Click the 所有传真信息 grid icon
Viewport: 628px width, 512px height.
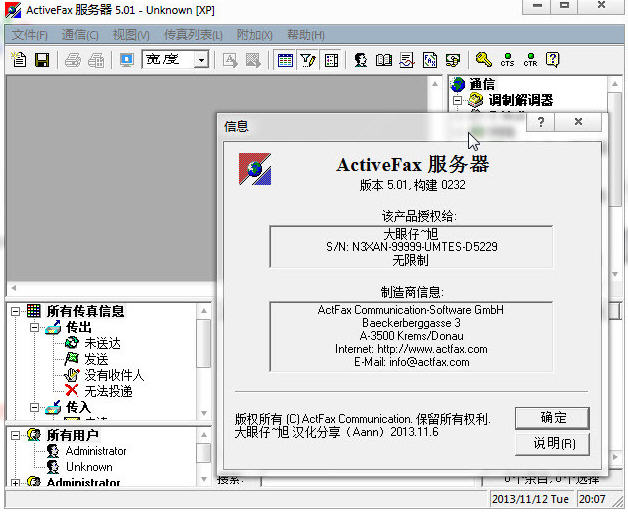click(34, 311)
